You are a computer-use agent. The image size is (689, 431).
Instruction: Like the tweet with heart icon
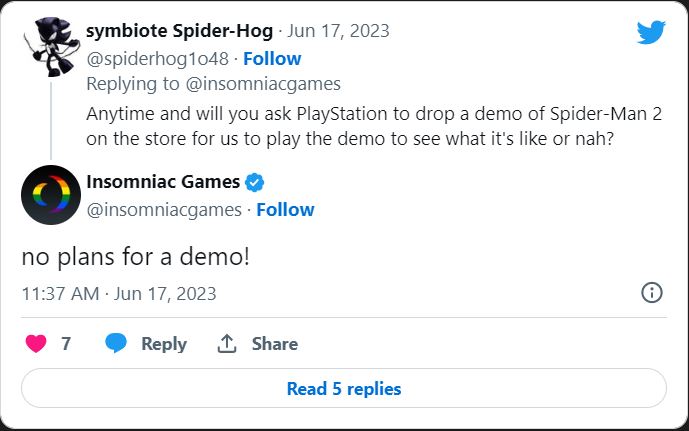click(36, 343)
